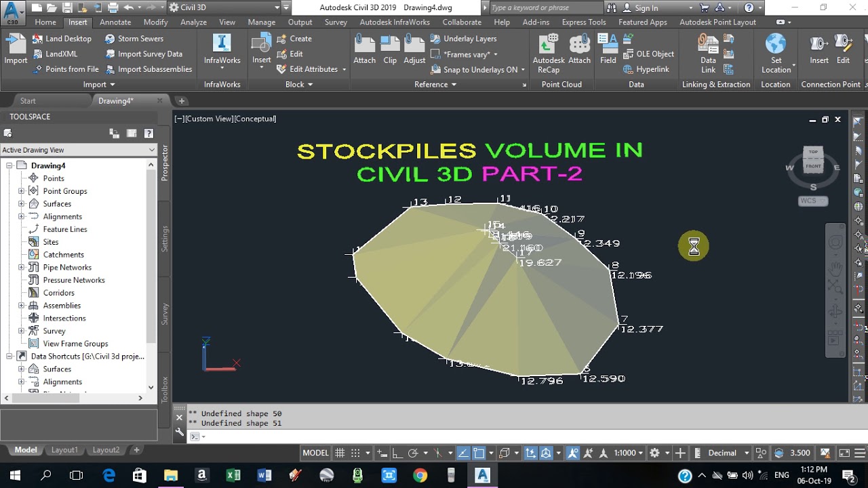The height and width of the screenshot is (488, 868).
Task: Click the MODEL space button
Action: (x=315, y=453)
